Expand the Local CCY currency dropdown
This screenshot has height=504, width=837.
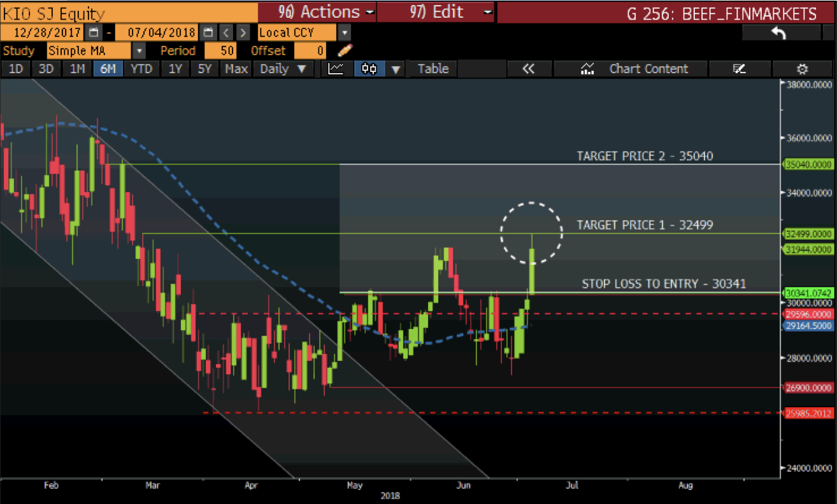[344, 32]
